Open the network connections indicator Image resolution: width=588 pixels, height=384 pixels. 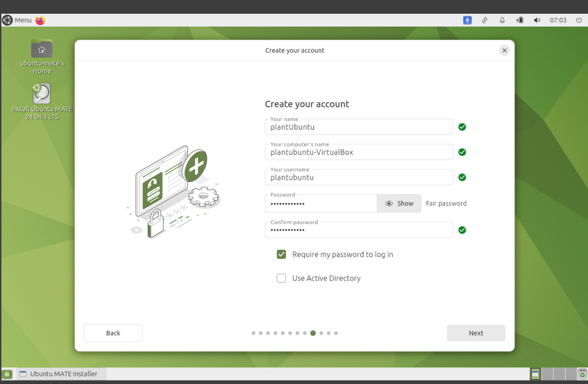pyautogui.click(x=485, y=20)
